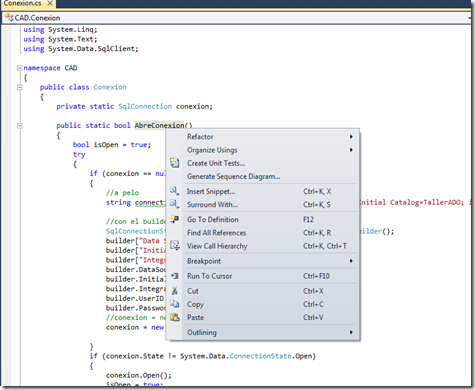475x390 pixels.
Task: Choose Copy from context menu
Action: 263,304
